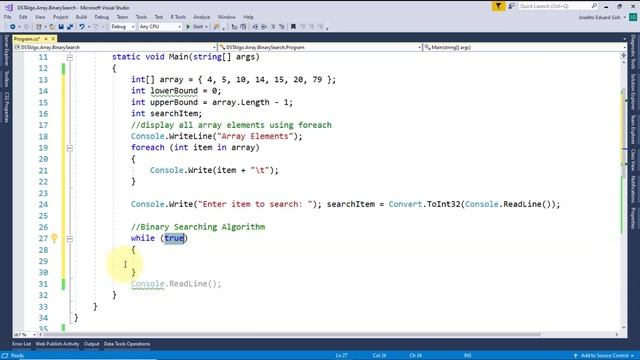640x360 pixels.
Task: Open the Window menu
Action: [227, 17]
